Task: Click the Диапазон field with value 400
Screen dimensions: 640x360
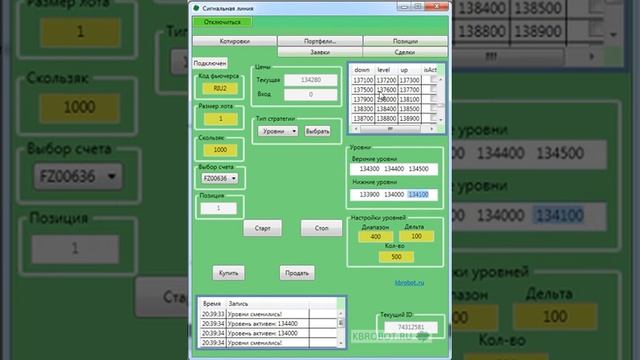Action: click(x=376, y=236)
